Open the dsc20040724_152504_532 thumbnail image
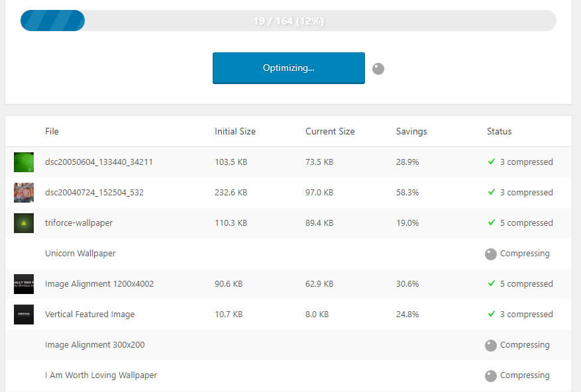Image resolution: width=581 pixels, height=392 pixels. 24,193
